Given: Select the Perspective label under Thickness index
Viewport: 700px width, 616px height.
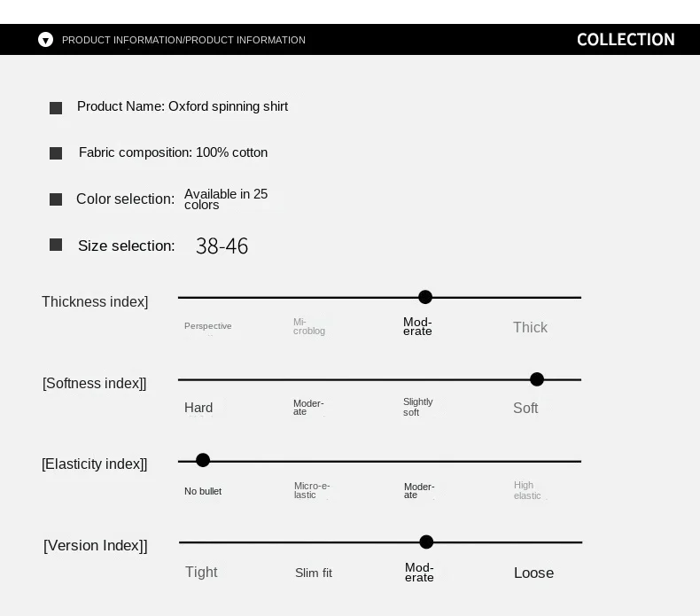Looking at the screenshot, I should [x=208, y=326].
